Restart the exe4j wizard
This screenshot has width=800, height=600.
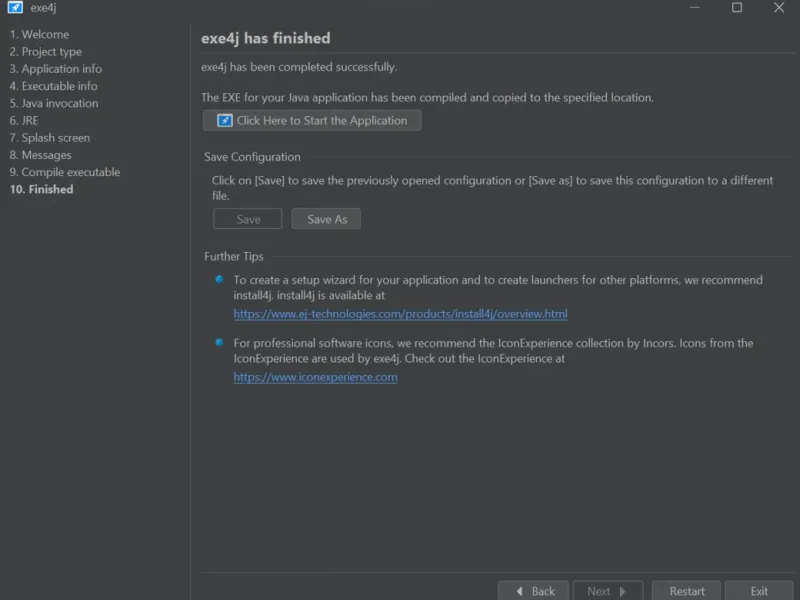(687, 591)
